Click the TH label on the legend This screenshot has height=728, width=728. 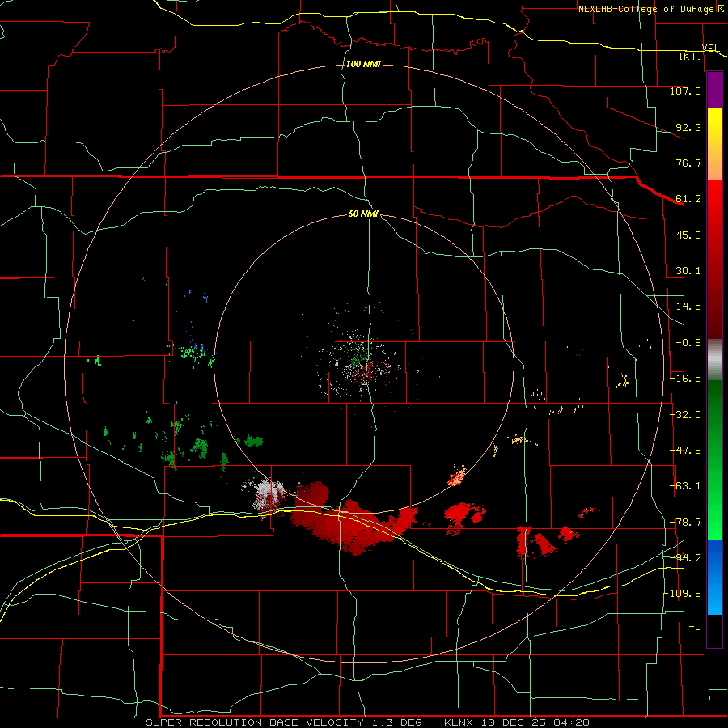coord(695,630)
